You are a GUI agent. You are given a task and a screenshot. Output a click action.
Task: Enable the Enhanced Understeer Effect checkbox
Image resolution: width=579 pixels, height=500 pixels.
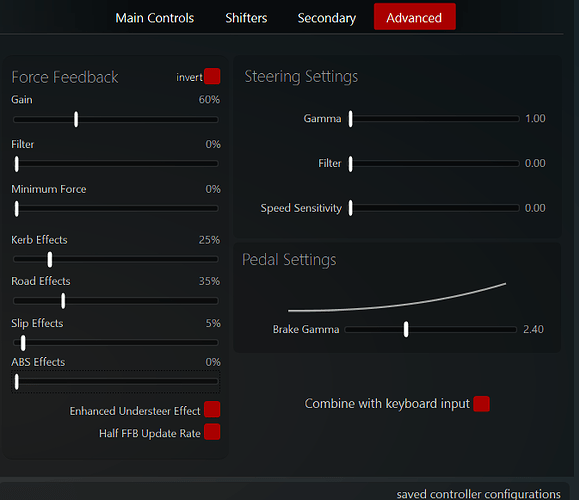212,410
